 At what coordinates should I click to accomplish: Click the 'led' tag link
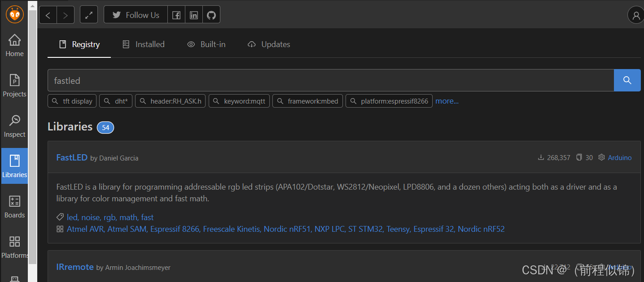(72, 217)
